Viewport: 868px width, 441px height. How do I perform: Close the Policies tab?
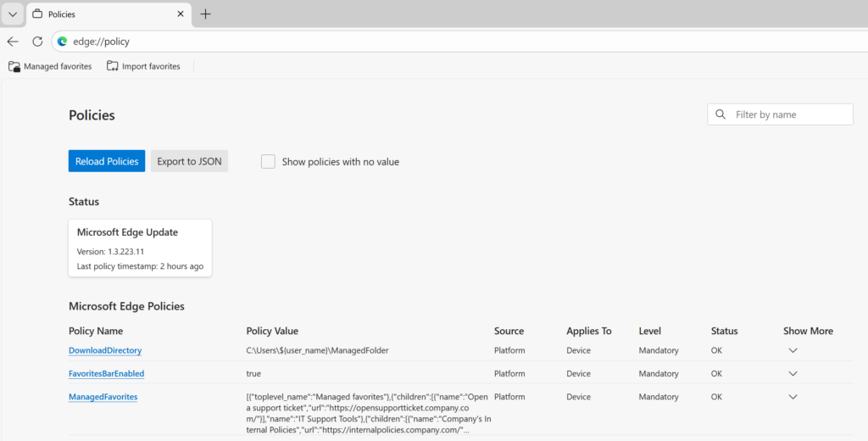coord(181,14)
